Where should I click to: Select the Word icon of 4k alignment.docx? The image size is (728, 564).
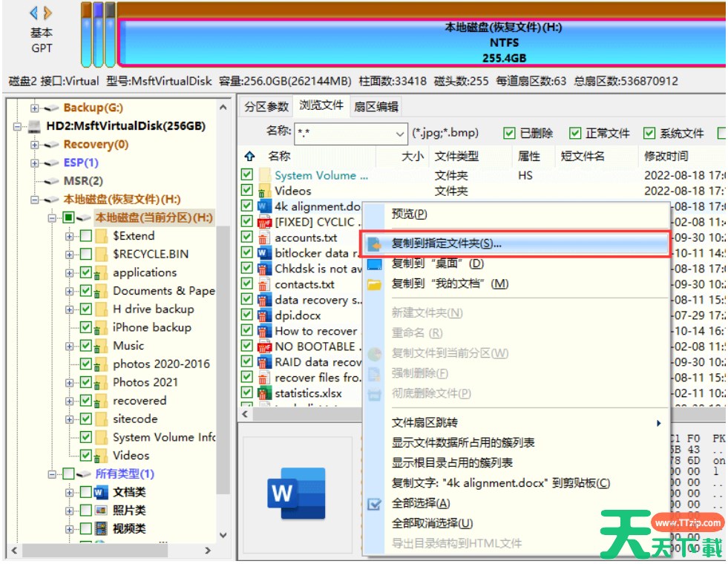pos(264,206)
